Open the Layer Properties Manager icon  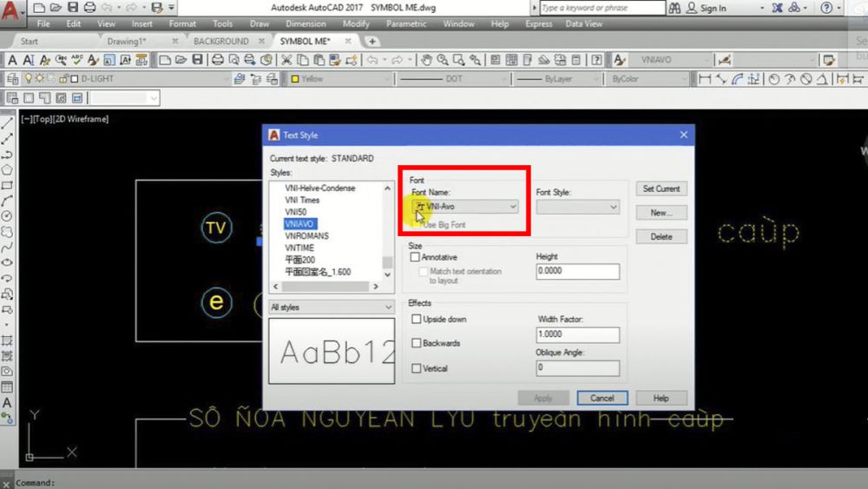(12, 79)
